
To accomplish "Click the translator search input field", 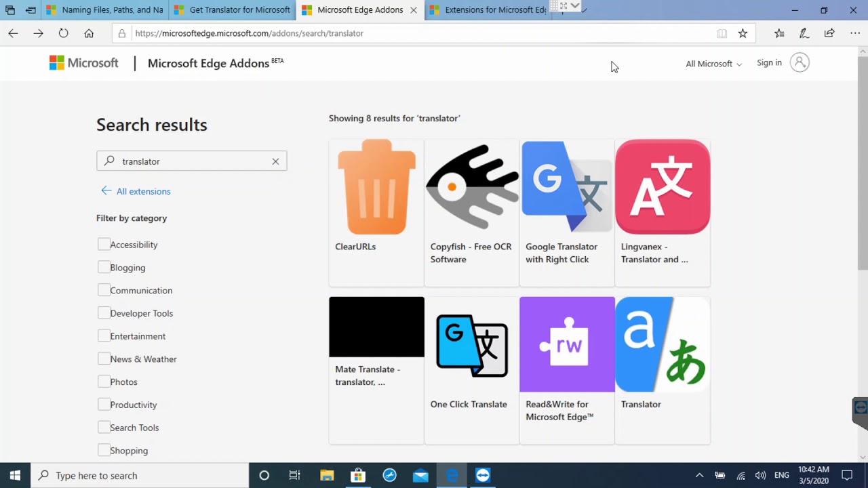I will tap(192, 161).
